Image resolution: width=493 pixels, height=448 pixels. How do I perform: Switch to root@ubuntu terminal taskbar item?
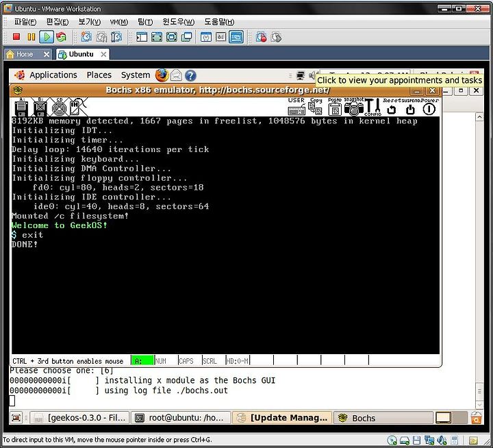[x=181, y=418]
